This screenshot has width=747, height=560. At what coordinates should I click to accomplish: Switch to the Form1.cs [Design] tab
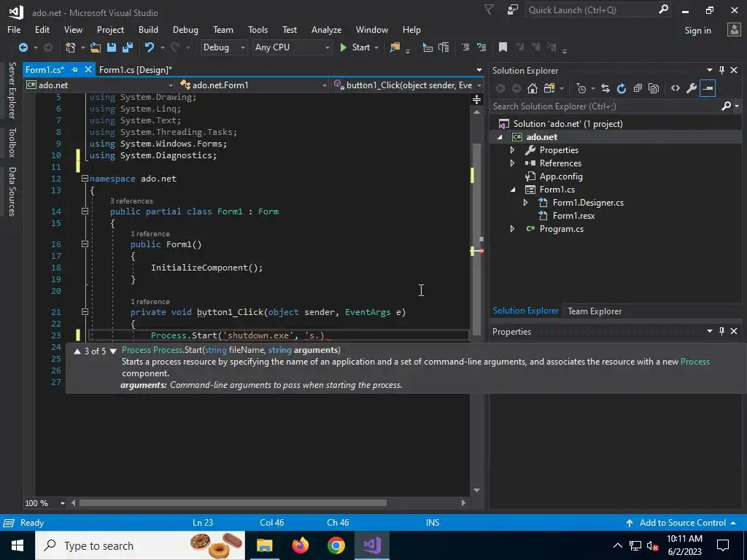point(135,69)
